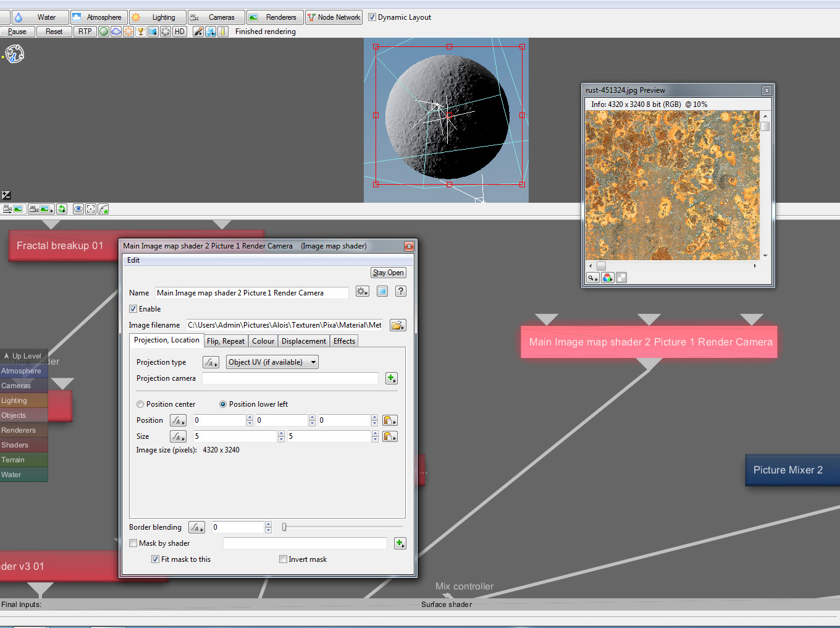Open the gear settings icon next to Name
The height and width of the screenshot is (628, 840).
(x=362, y=291)
